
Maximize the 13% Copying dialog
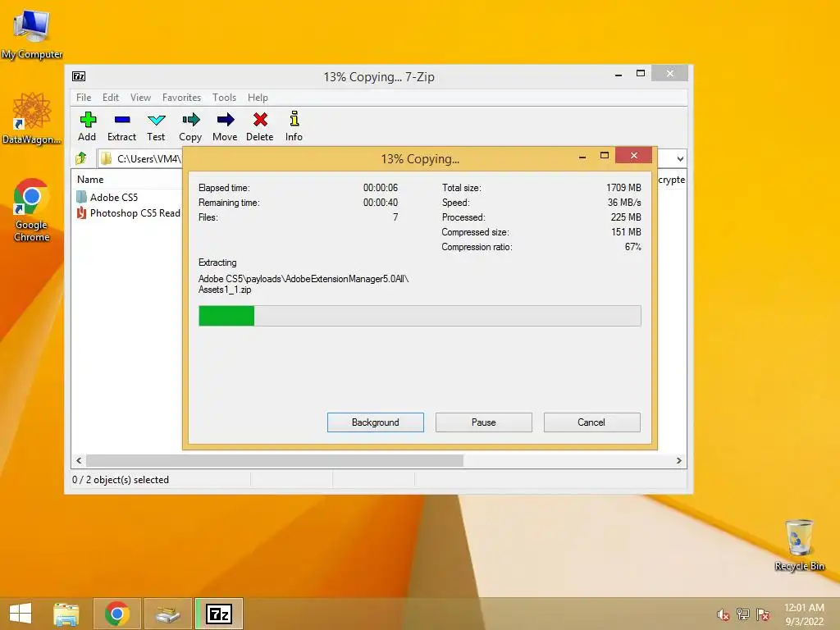[x=605, y=156]
